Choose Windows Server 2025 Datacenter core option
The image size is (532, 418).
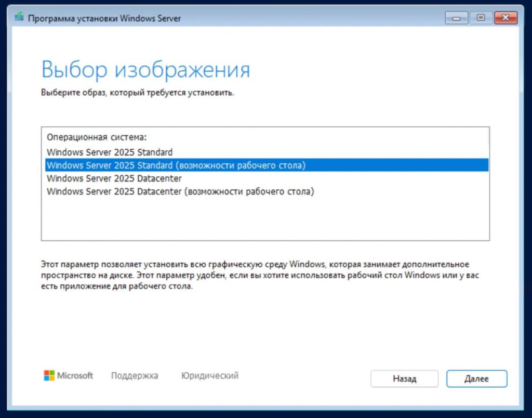pos(267,178)
